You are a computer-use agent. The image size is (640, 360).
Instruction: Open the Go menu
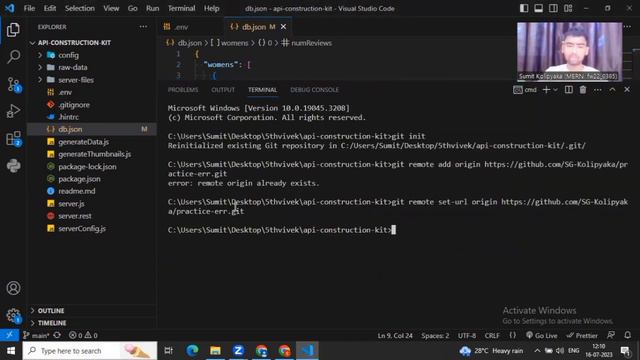[x=133, y=8]
